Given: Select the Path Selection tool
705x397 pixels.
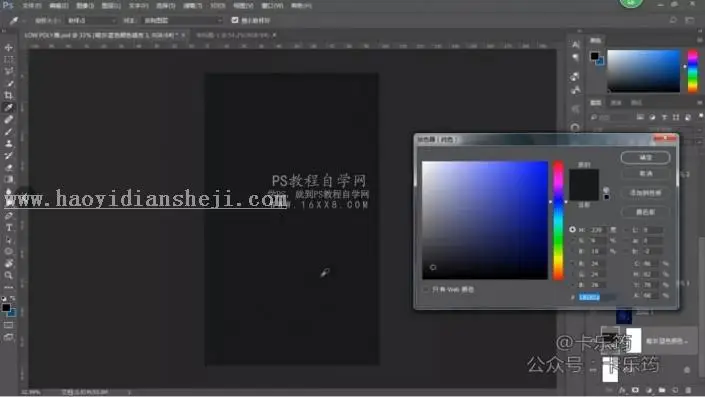Looking at the screenshot, I should click(9, 240).
